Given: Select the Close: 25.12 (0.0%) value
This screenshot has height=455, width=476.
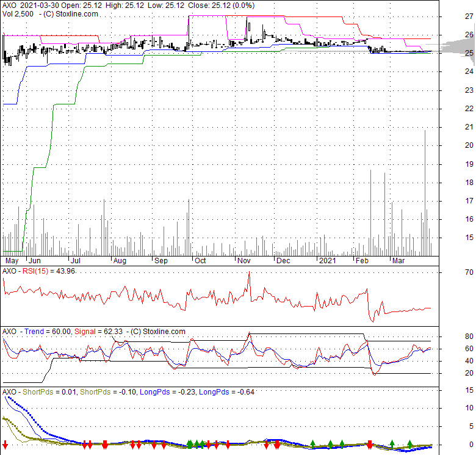Looking at the screenshot, I should click(222, 5).
